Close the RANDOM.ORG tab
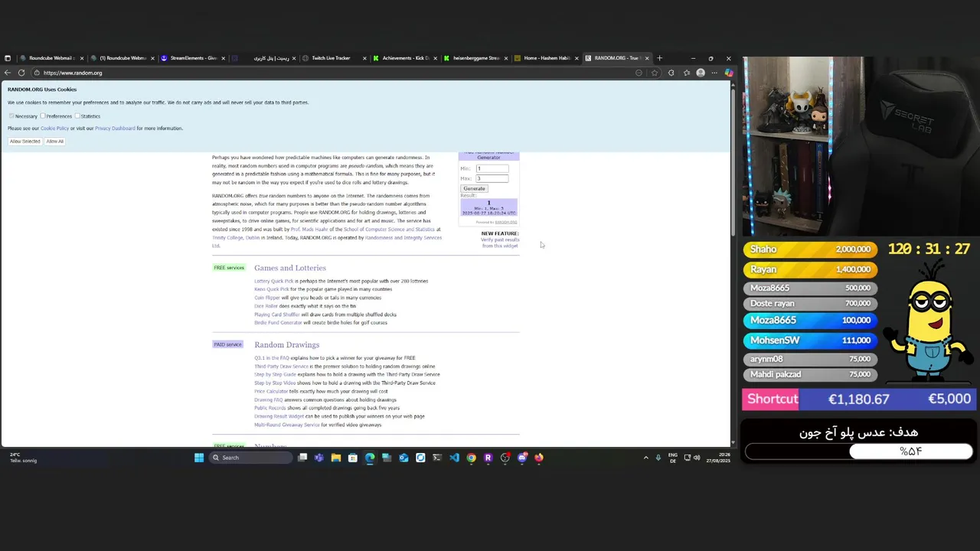Image resolution: width=980 pixels, height=551 pixels. click(647, 58)
